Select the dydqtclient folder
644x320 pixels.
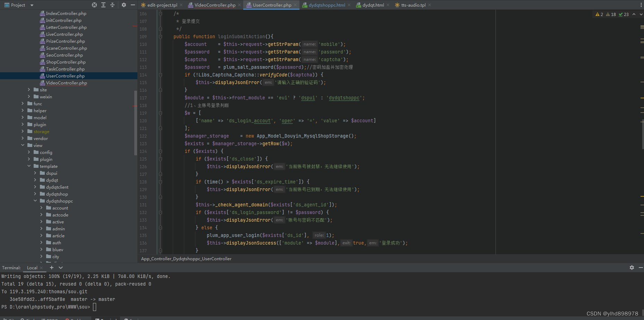[54, 187]
